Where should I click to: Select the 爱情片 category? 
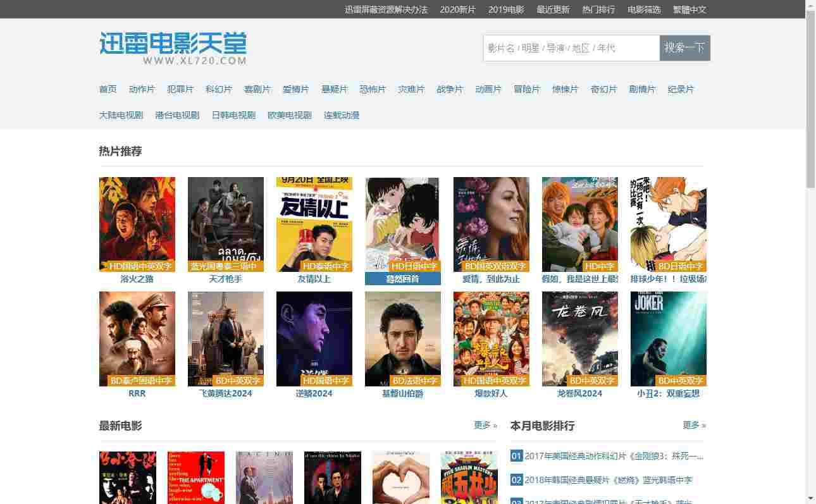tap(296, 89)
